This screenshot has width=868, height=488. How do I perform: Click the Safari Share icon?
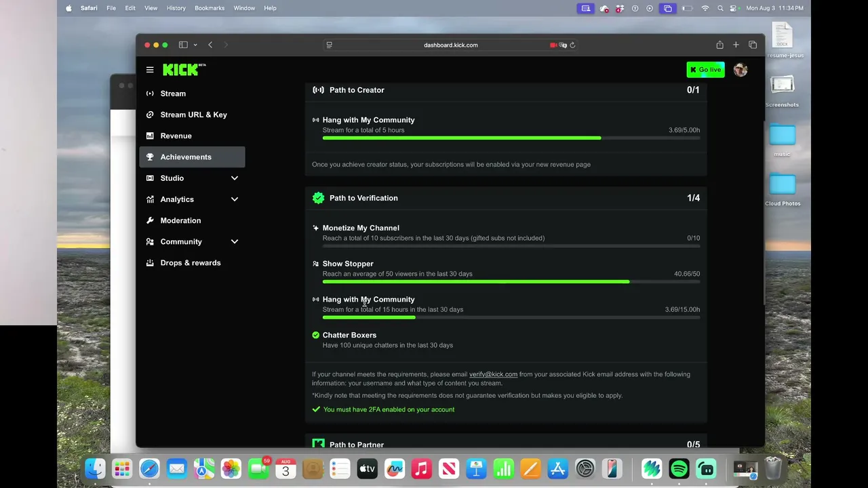(x=719, y=45)
